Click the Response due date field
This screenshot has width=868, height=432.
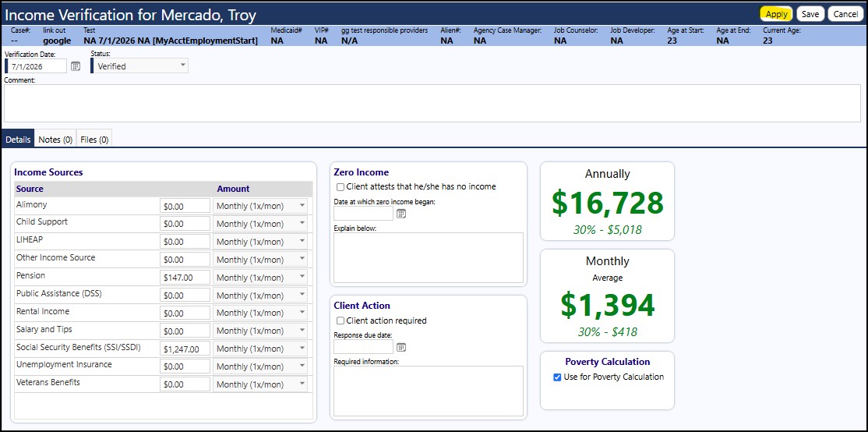point(363,347)
